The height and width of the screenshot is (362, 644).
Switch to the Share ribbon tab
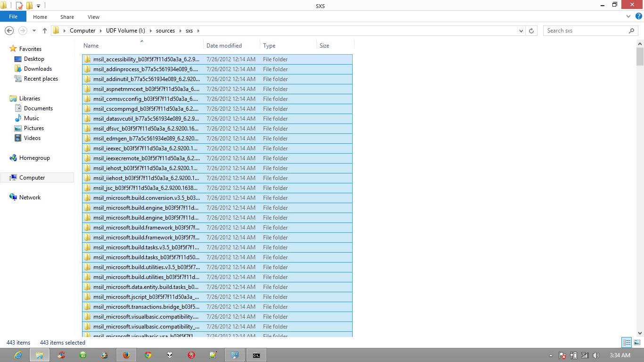tap(67, 17)
